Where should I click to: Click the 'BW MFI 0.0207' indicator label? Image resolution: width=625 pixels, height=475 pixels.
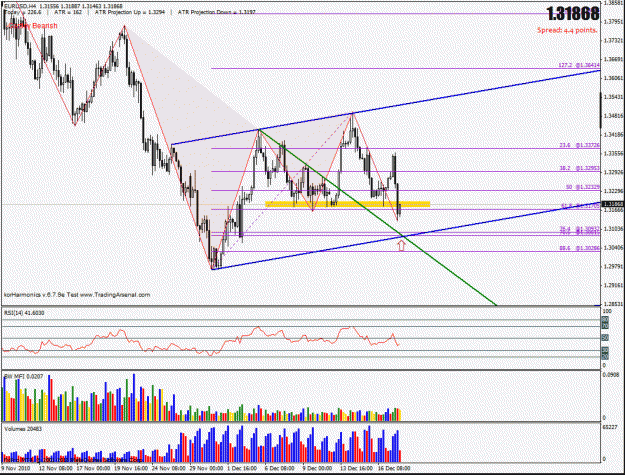tap(24, 376)
